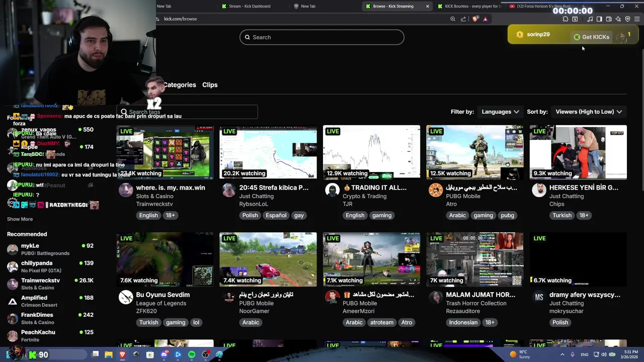The height and width of the screenshot is (362, 644).
Task: Toggle the browser sidebar panel icon
Action: tap(599, 19)
